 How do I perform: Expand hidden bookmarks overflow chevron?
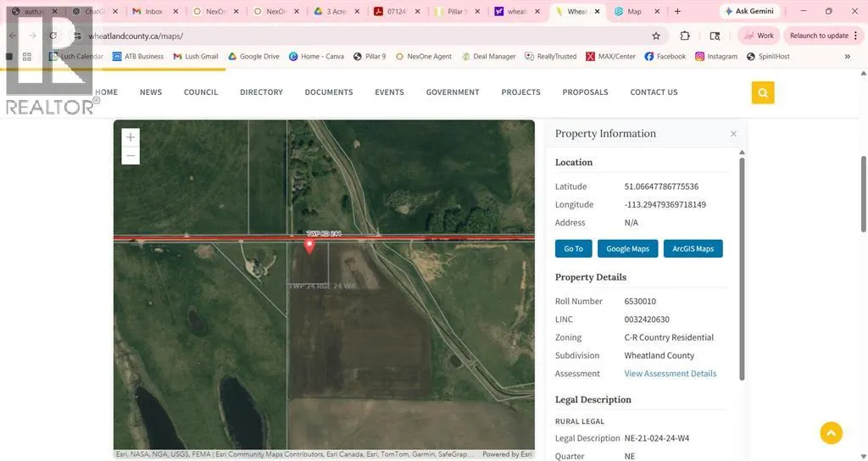pyautogui.click(x=847, y=57)
